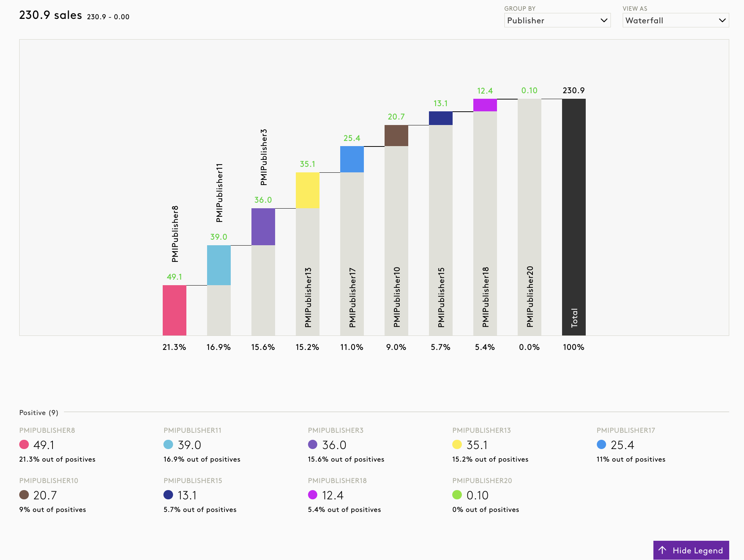Click the brown PMIPublisher10 legend dot
This screenshot has height=560, width=744.
coord(24,495)
